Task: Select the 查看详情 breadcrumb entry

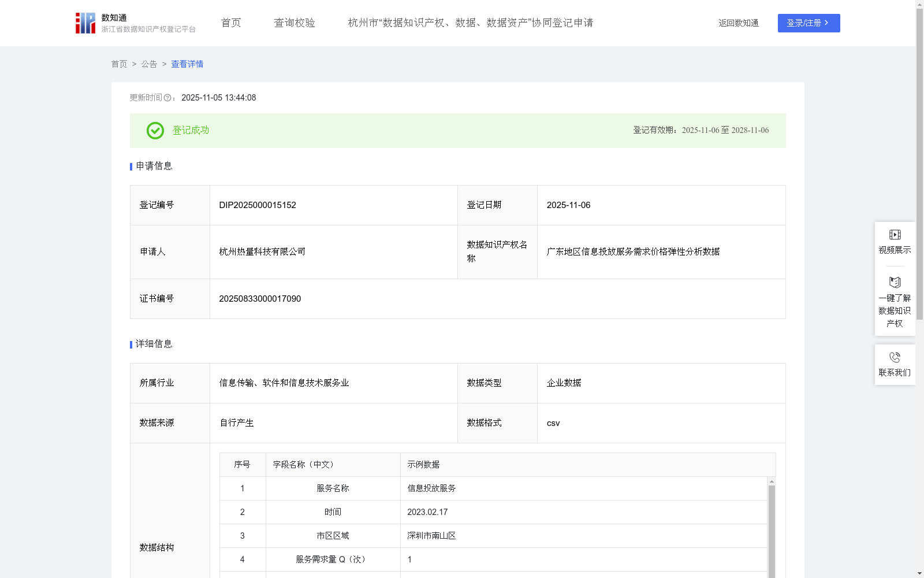Action: click(x=187, y=64)
